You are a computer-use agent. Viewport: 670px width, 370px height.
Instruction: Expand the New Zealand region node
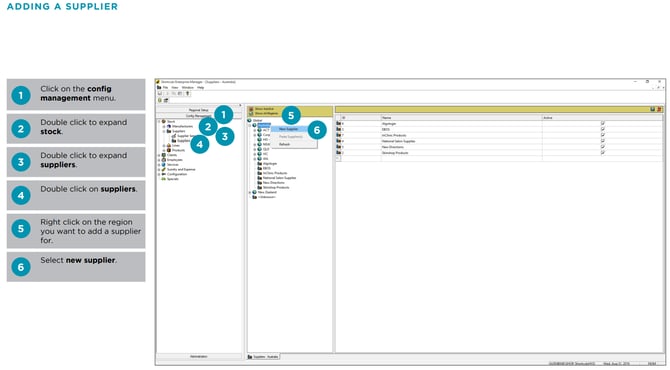tap(250, 192)
